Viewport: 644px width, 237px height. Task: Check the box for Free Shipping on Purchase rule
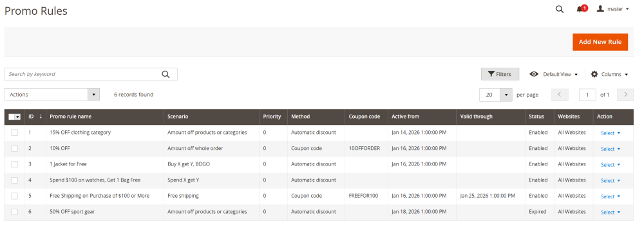tap(14, 196)
